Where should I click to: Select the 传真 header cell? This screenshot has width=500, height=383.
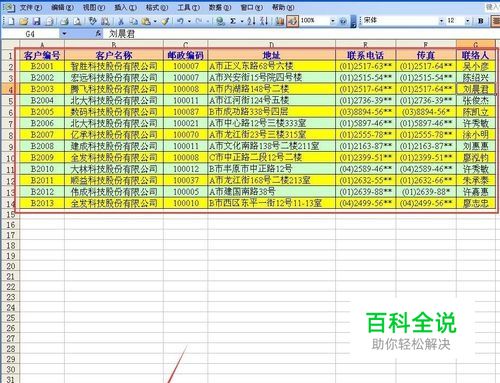(426, 55)
